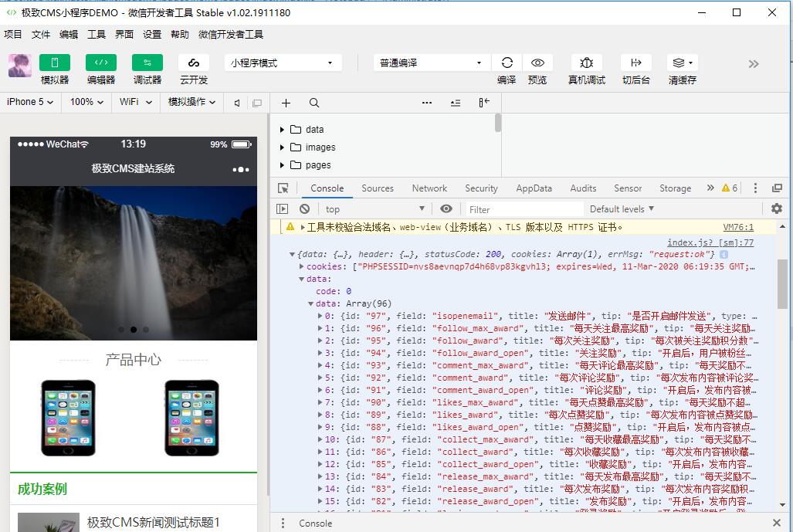Switch to the Storage tab
793x532 pixels.
(x=675, y=188)
